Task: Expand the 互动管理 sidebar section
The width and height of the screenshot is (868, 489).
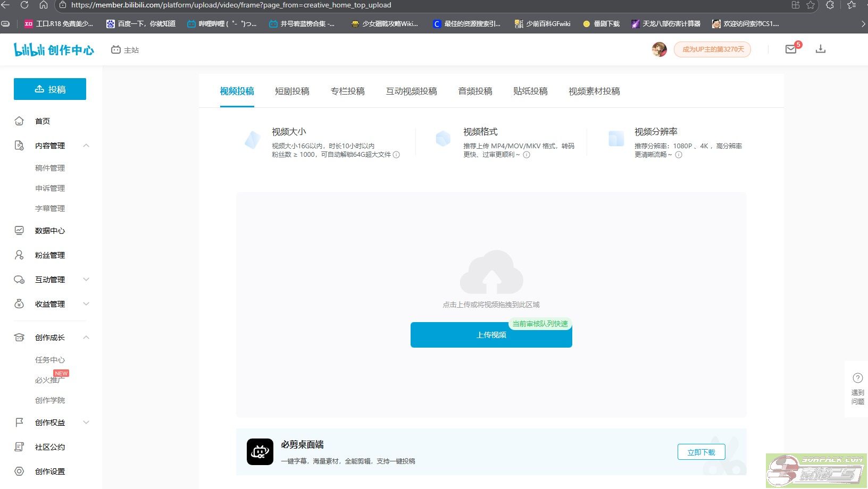Action: (x=86, y=280)
